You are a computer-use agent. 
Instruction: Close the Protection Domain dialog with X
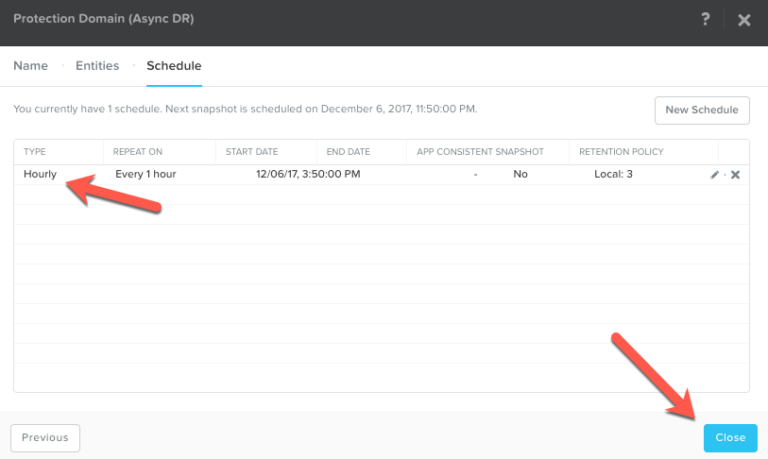(x=744, y=20)
